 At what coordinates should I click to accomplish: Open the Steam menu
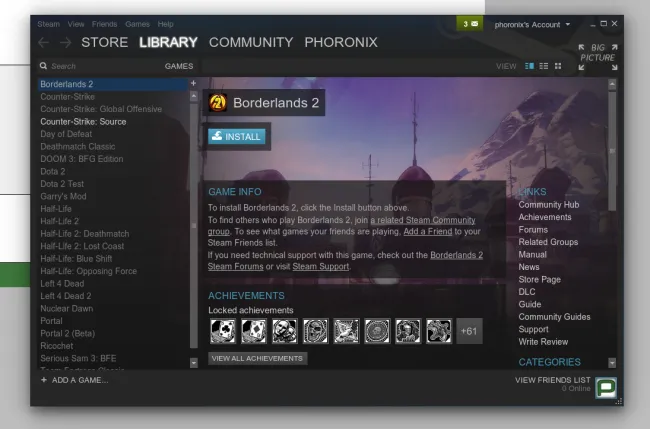[x=49, y=24]
